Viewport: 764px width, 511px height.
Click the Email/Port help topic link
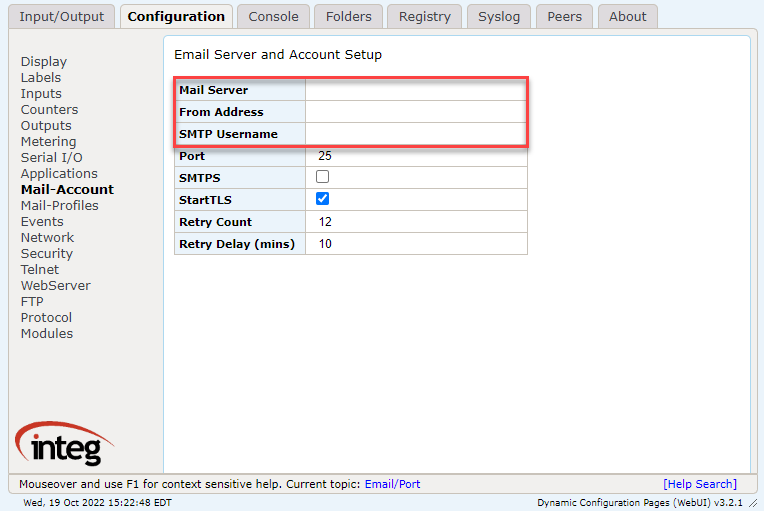pyautogui.click(x=392, y=484)
